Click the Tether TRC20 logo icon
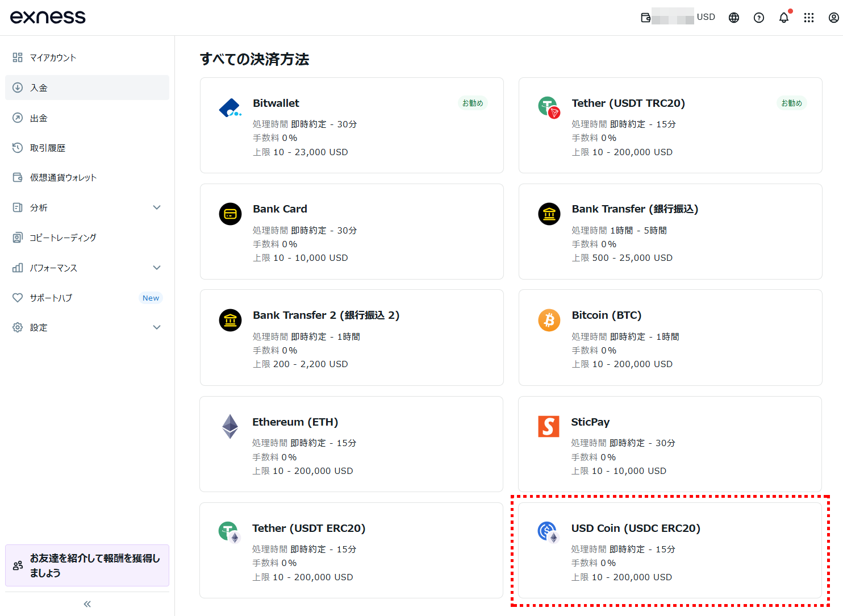Screen dimensions: 843x616 [549, 107]
